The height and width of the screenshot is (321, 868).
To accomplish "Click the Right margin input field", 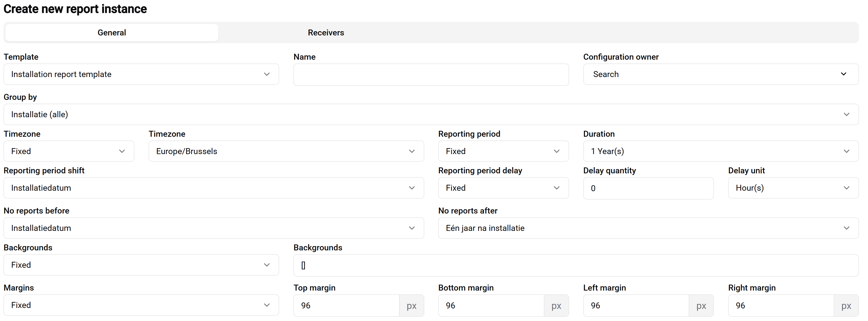I will point(780,306).
